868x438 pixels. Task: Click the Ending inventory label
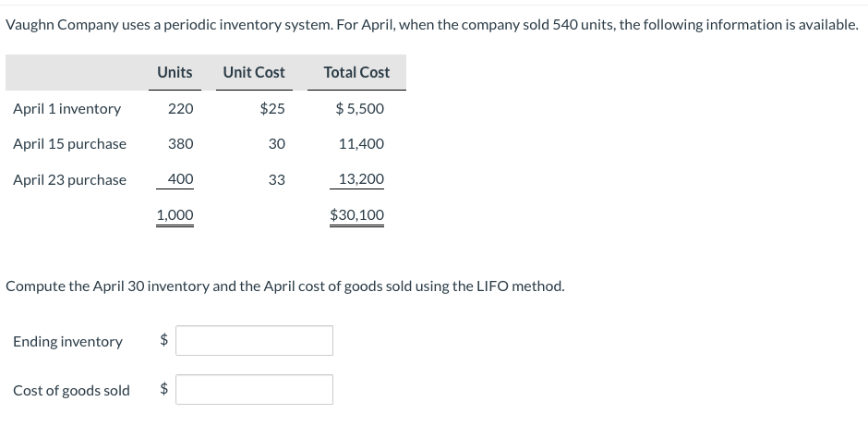(67, 342)
